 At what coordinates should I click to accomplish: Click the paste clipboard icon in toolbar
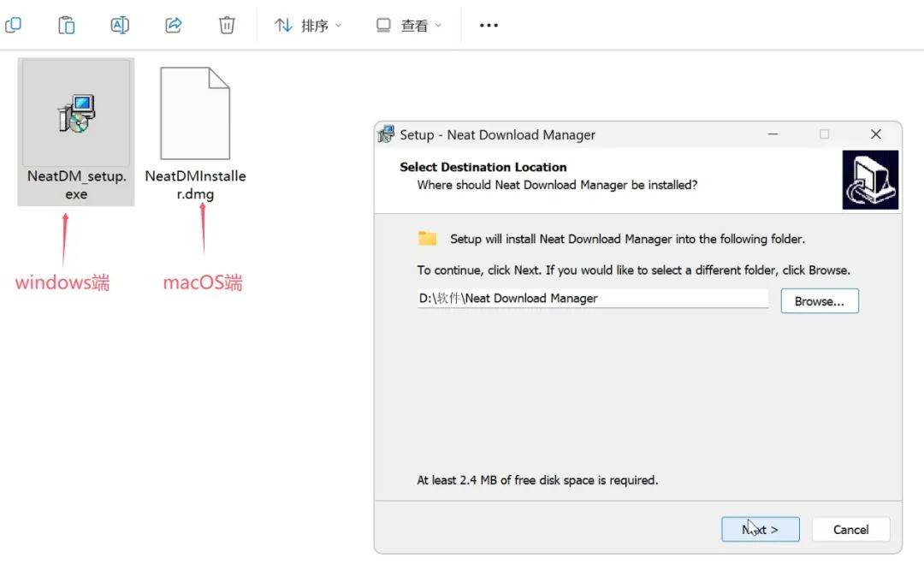point(66,26)
